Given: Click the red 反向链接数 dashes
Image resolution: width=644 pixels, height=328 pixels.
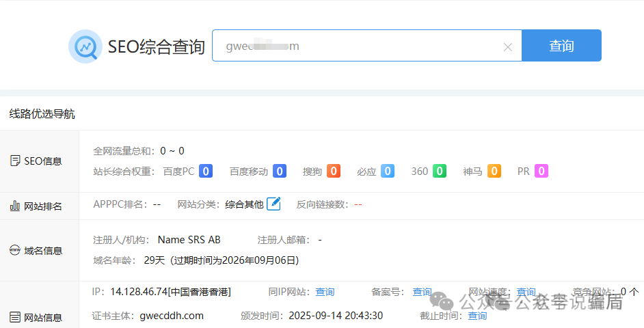Looking at the screenshot, I should (x=358, y=204).
